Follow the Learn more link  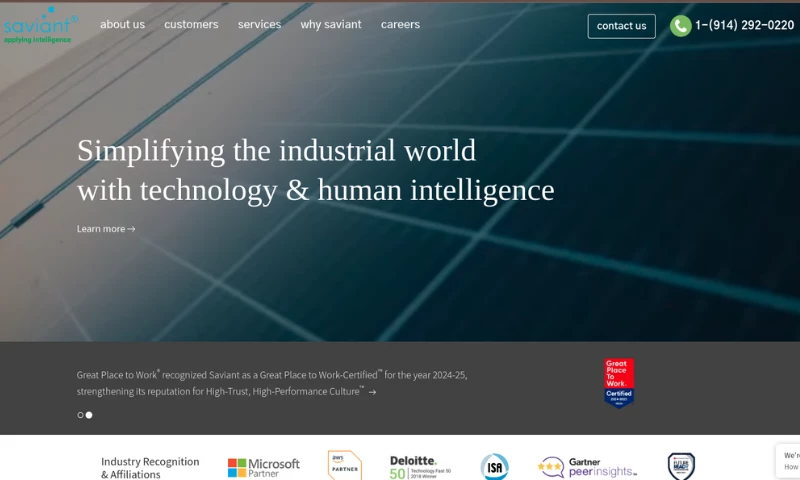[x=105, y=229]
